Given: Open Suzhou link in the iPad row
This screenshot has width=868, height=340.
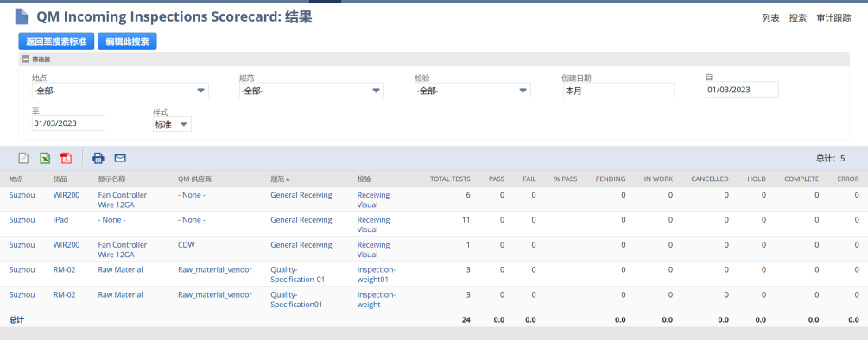Looking at the screenshot, I should coord(22,220).
